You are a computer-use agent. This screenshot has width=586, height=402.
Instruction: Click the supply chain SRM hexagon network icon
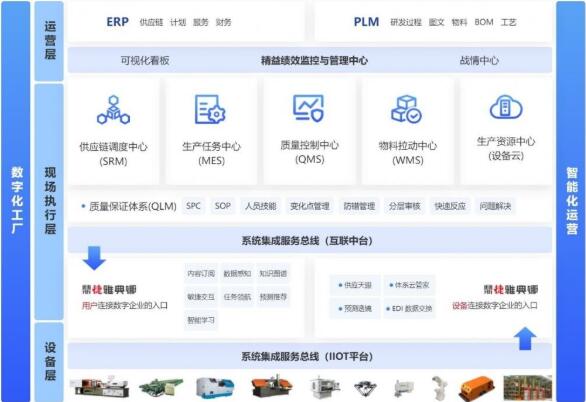(x=113, y=110)
